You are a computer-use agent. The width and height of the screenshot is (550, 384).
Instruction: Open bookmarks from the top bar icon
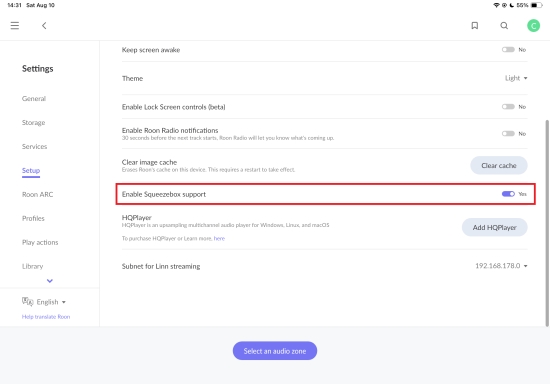(x=475, y=26)
